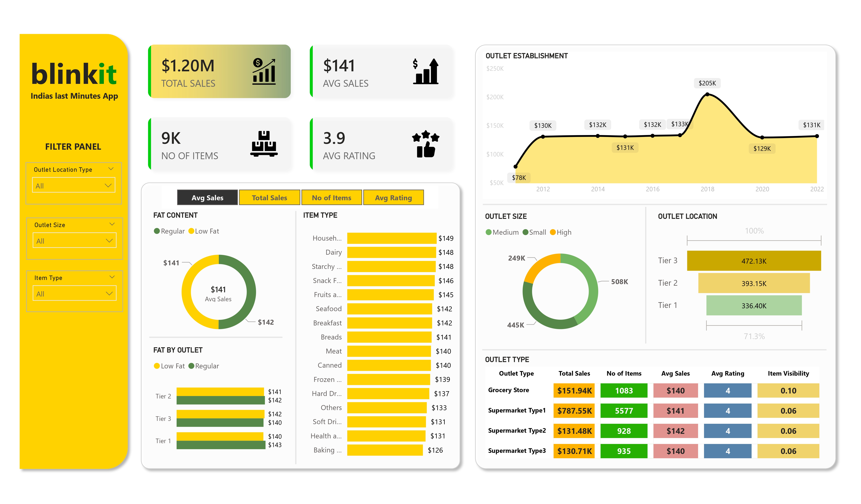Click the Avg Rating stars thumbs-up icon

425,144
